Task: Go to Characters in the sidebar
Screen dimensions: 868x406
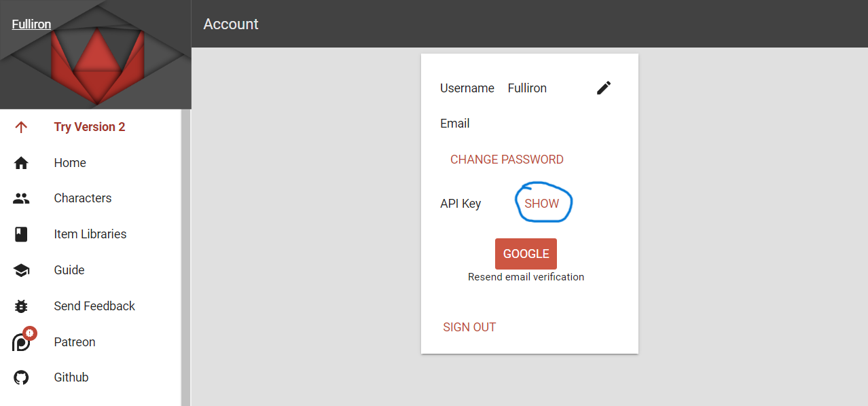Action: [x=83, y=198]
